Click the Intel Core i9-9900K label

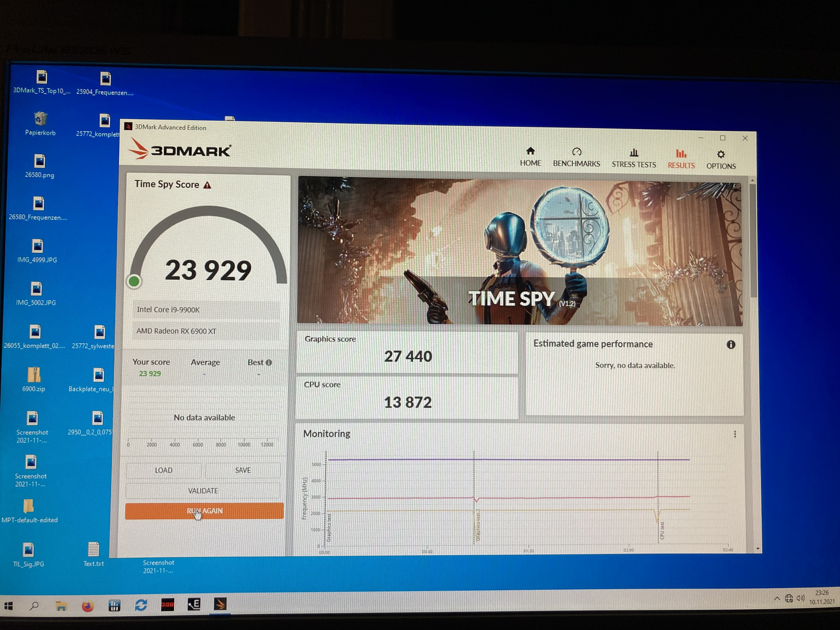tap(168, 310)
